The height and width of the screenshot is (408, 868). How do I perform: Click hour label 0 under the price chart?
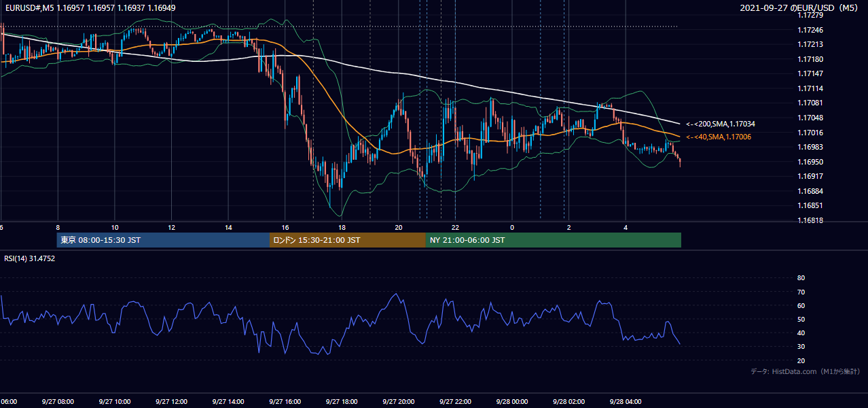(x=512, y=227)
